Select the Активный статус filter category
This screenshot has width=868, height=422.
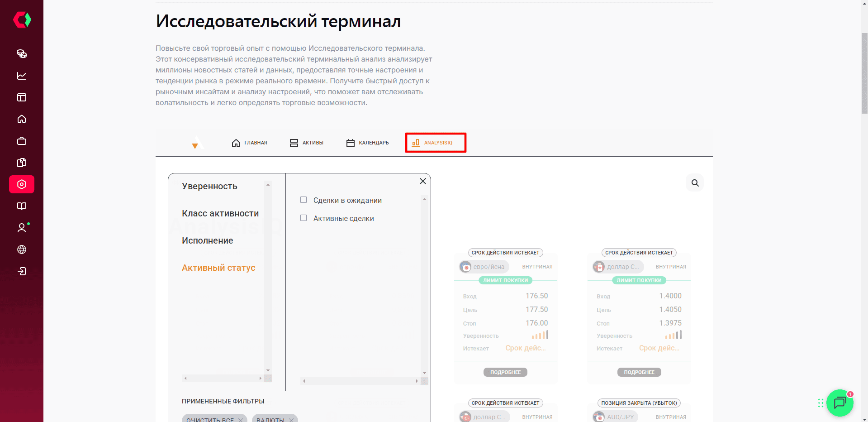[x=218, y=268]
